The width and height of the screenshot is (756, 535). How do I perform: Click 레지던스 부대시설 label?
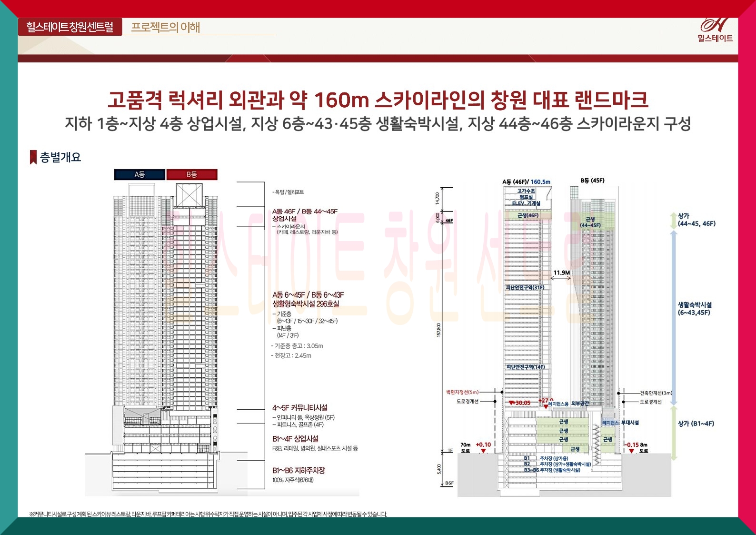[x=620, y=423]
